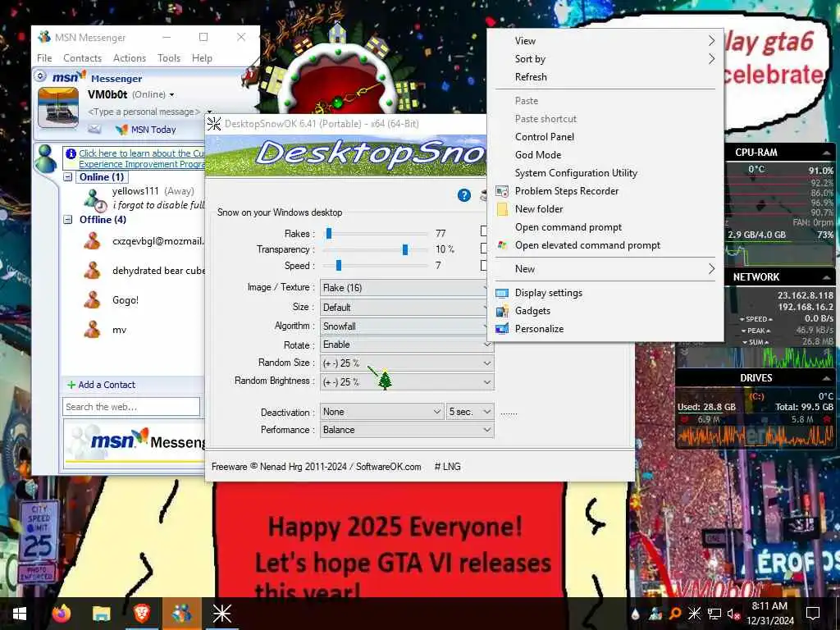The width and height of the screenshot is (840, 630).
Task: Click VM0b0t's display picture in Messenger
Action: tap(58, 108)
